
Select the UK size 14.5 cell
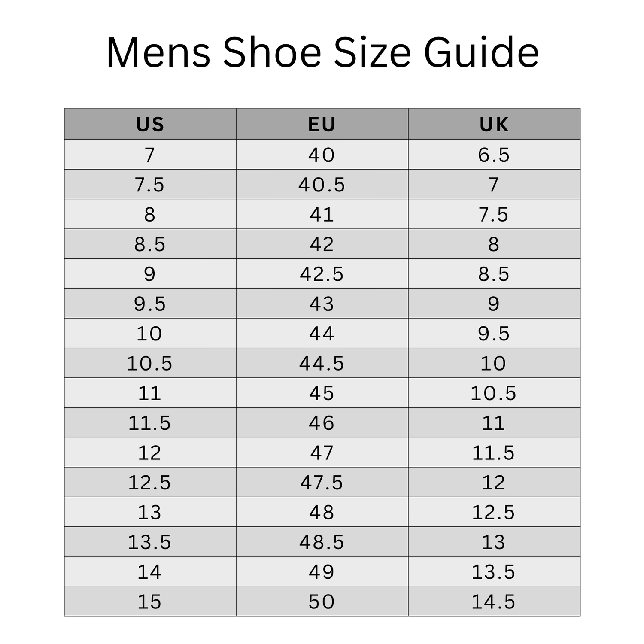coord(494,601)
